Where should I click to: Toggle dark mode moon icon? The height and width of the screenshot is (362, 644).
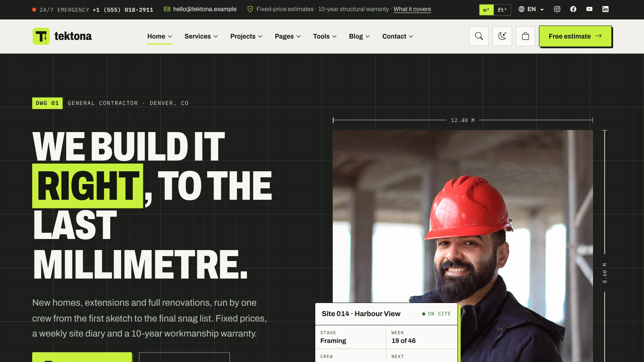tap(502, 36)
